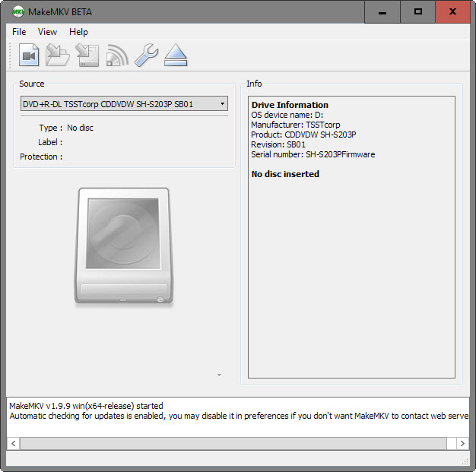The image size is (476, 472).
Task: Click the resize grip in the status bar corner
Action: click(x=465, y=461)
